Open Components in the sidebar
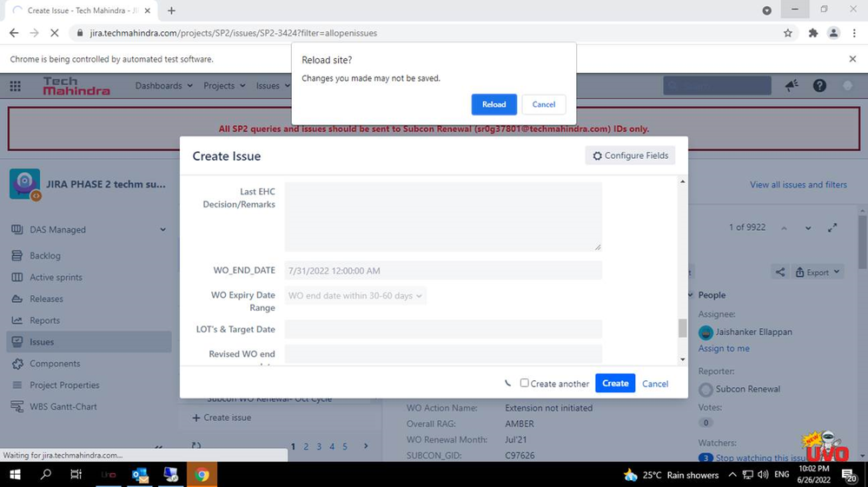Image resolution: width=868 pixels, height=487 pixels. (x=54, y=363)
